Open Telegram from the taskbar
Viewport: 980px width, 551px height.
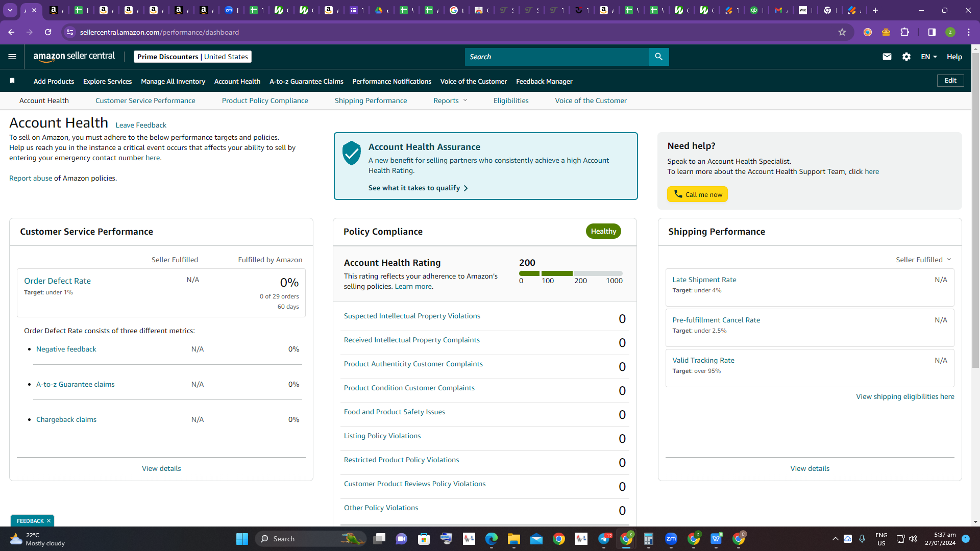pyautogui.click(x=604, y=539)
